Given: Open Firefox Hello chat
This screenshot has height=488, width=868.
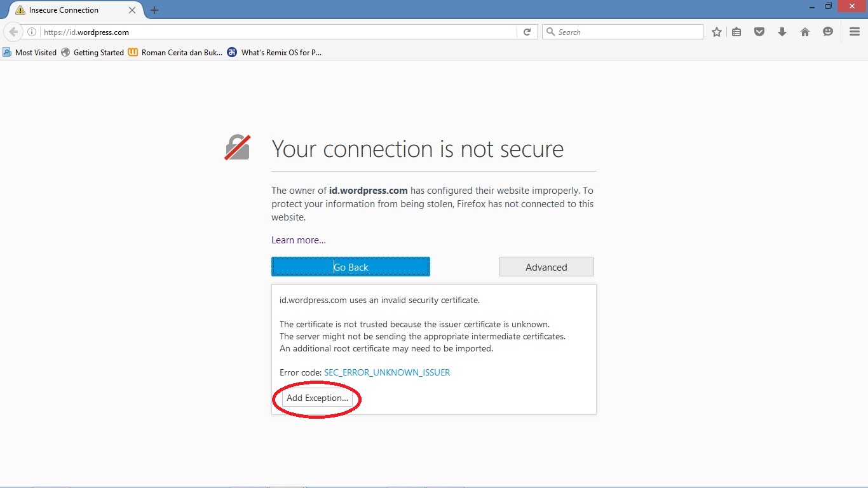Looking at the screenshot, I should coord(827,31).
